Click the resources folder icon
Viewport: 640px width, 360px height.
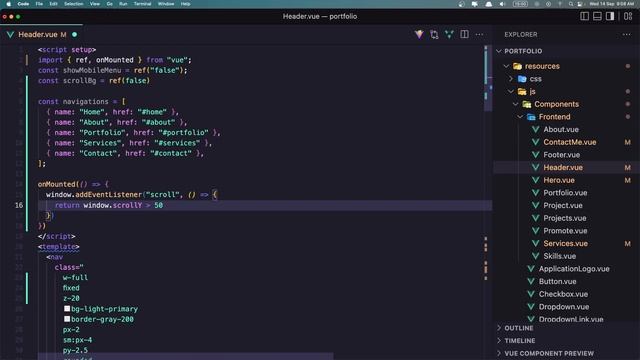tap(517, 66)
